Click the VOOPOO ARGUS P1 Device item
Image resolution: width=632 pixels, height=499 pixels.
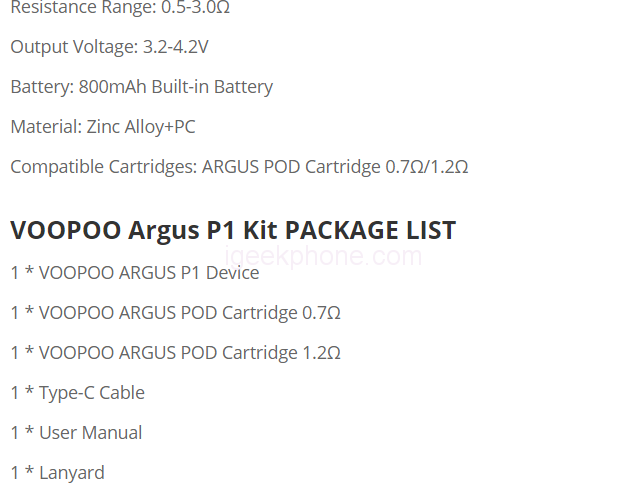pos(135,273)
